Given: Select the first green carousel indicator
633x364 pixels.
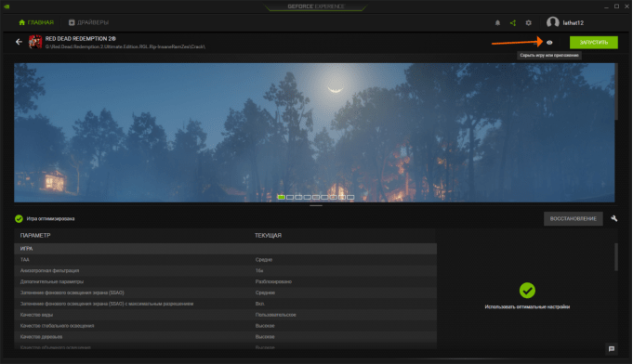Looking at the screenshot, I should coord(282,197).
